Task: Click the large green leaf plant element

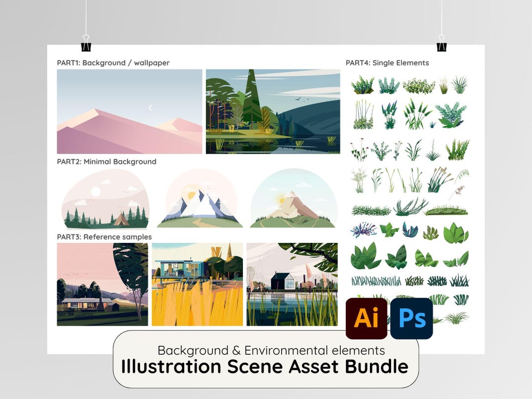Action: (x=366, y=257)
